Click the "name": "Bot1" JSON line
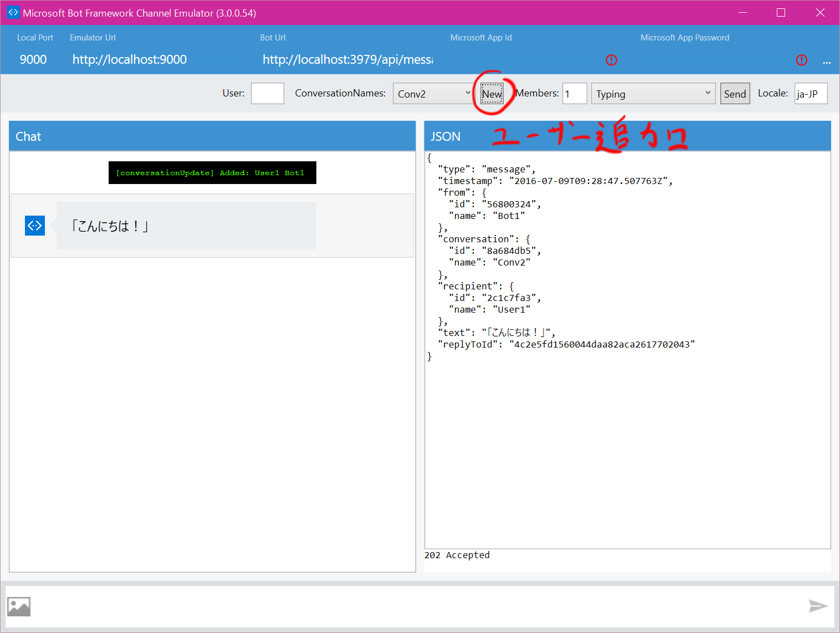 coord(487,216)
